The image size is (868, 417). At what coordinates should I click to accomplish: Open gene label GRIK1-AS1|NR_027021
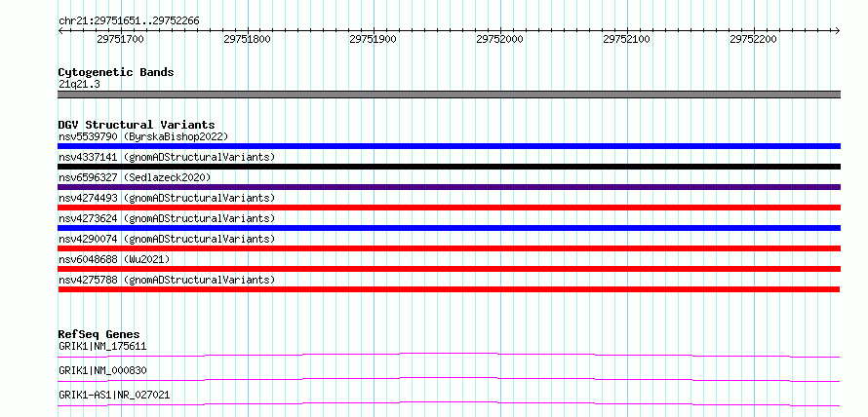[114, 395]
